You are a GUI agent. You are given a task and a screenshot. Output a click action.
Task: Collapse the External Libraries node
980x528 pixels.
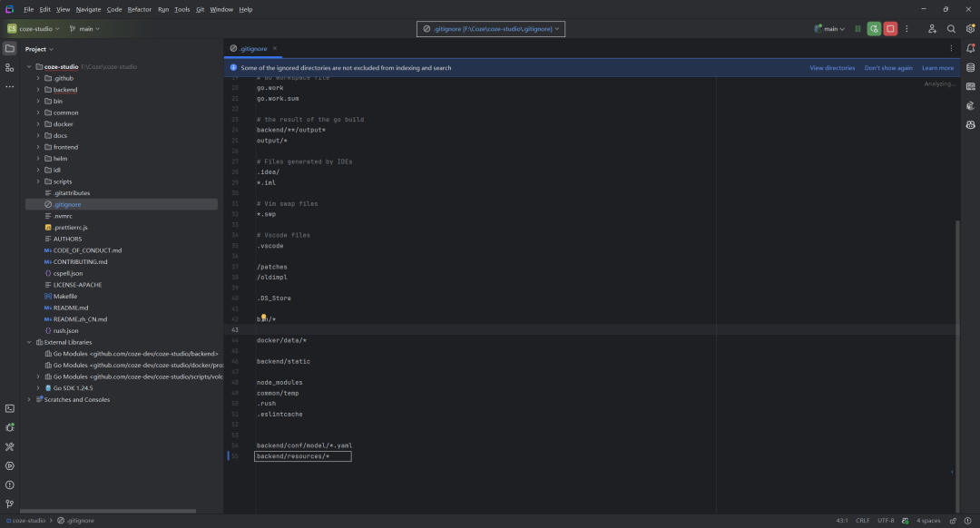29,342
